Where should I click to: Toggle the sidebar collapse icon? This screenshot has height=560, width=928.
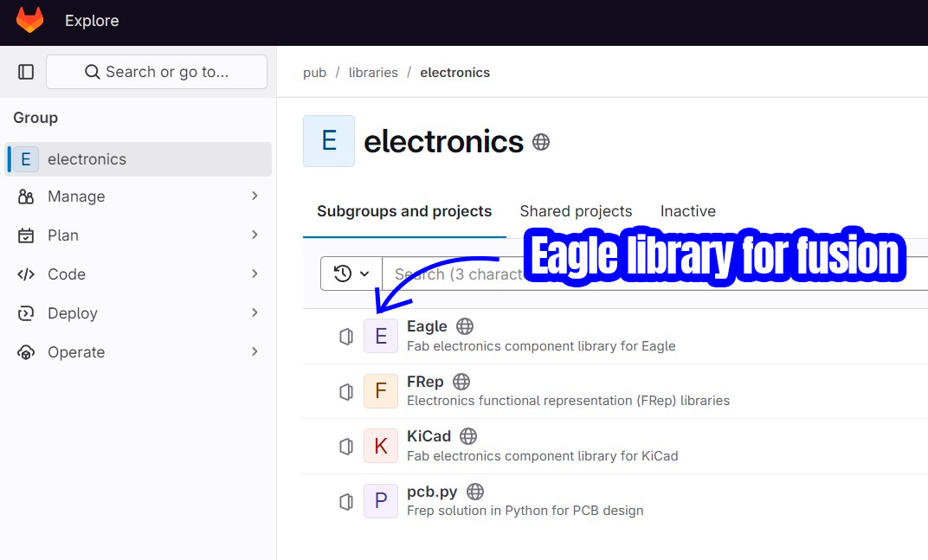[x=26, y=72]
